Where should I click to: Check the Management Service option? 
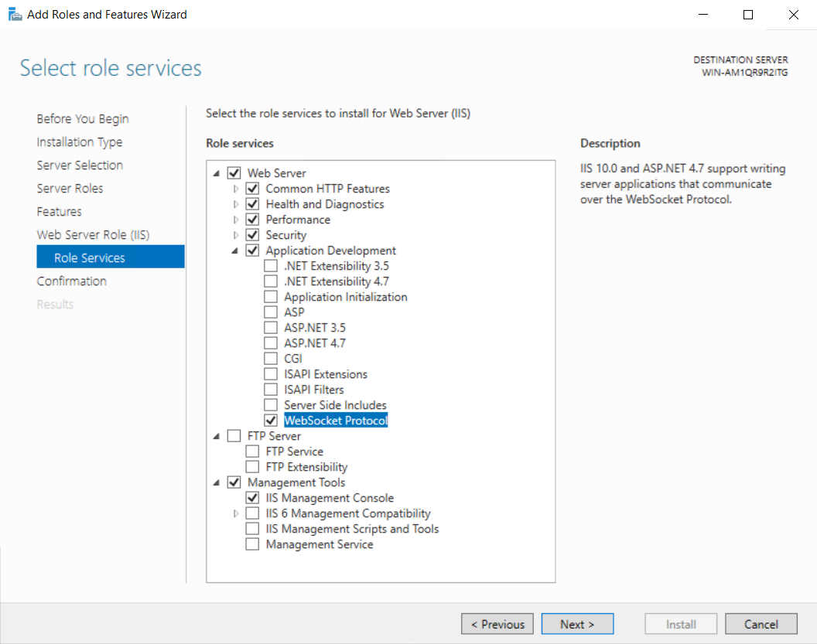point(252,544)
